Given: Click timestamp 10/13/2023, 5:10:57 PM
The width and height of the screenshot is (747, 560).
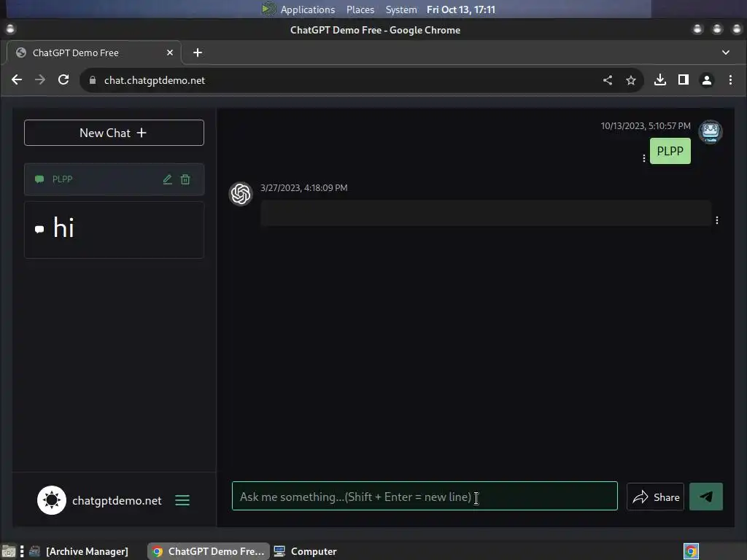Looking at the screenshot, I should [x=646, y=126].
